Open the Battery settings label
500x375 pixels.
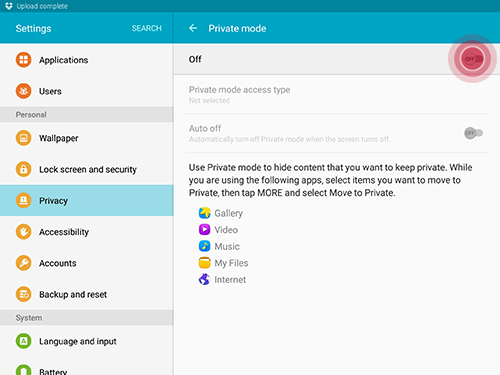[53, 371]
